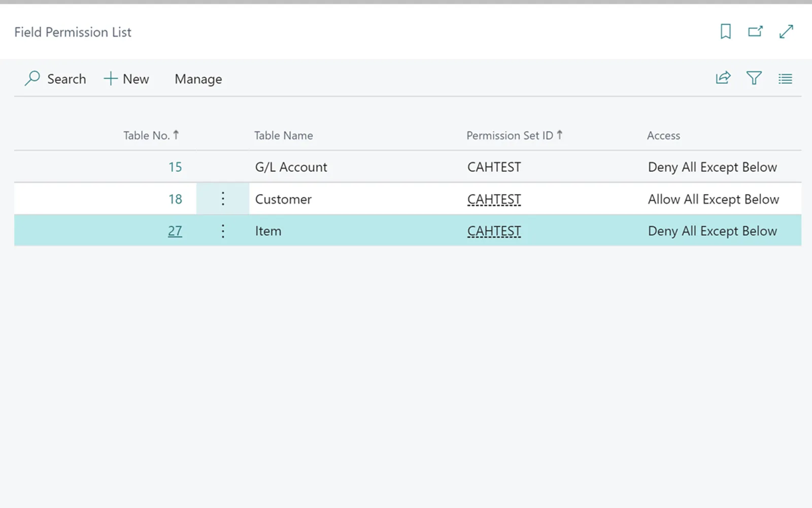Expand the page to full screen

click(786, 31)
